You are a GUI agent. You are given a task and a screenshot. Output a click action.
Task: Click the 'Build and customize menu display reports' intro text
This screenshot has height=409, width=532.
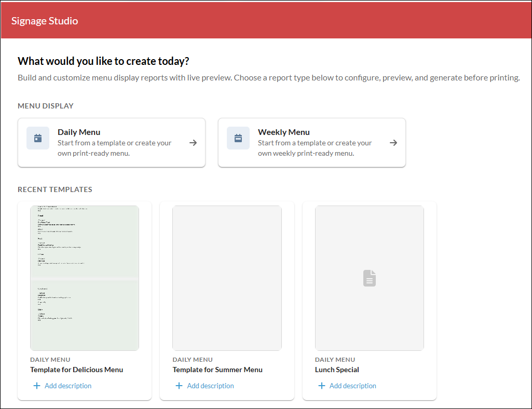[269, 78]
